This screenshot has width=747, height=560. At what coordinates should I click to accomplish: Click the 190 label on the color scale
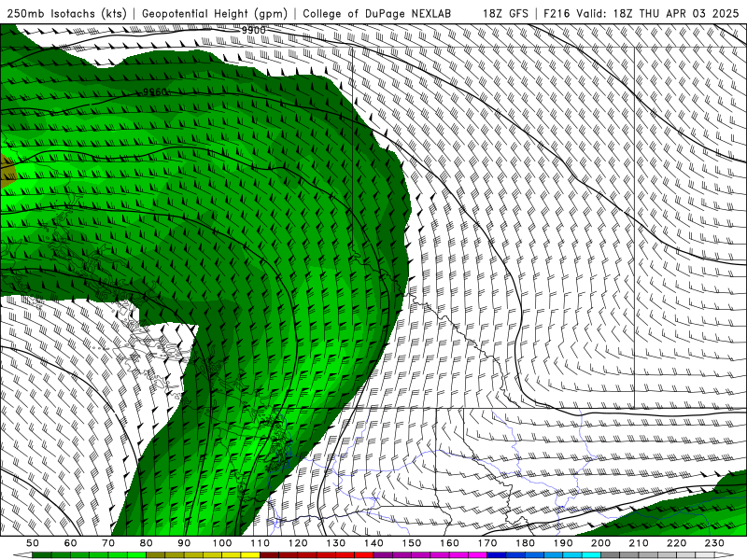tap(563, 543)
